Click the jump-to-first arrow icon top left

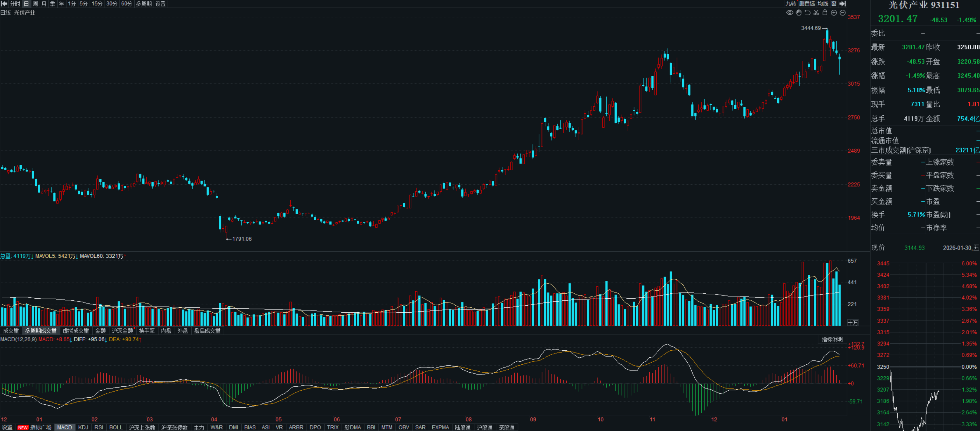point(4,4)
